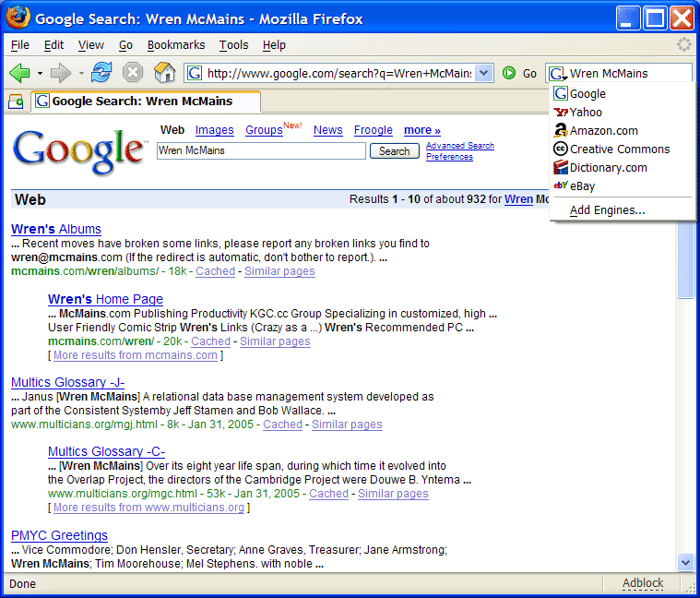
Task: Select Yahoo from the search engine list
Action: [x=622, y=112]
